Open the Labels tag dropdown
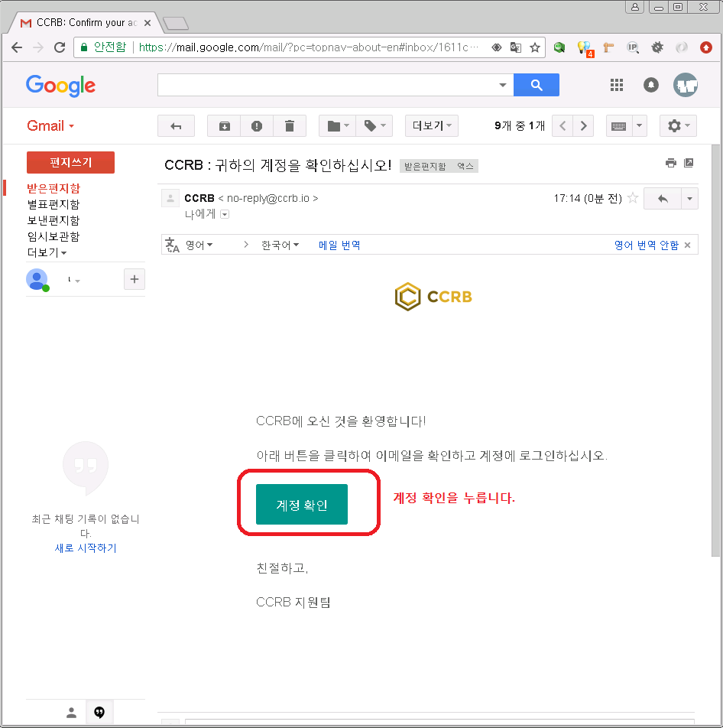The width and height of the screenshot is (723, 728). click(x=374, y=126)
